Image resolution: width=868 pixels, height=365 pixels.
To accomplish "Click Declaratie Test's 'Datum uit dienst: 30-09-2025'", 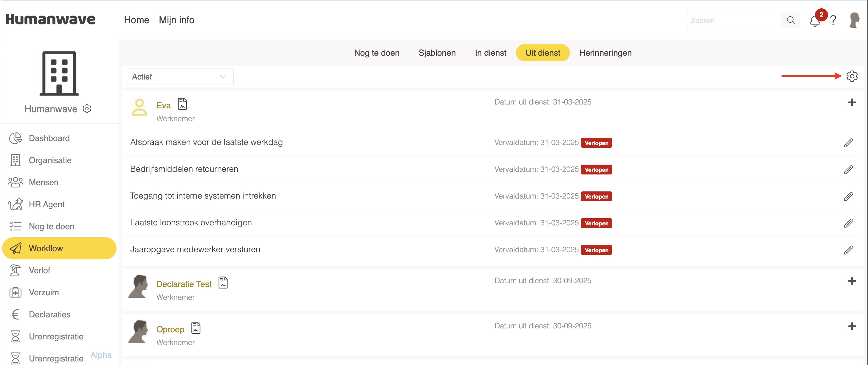I will (x=542, y=280).
